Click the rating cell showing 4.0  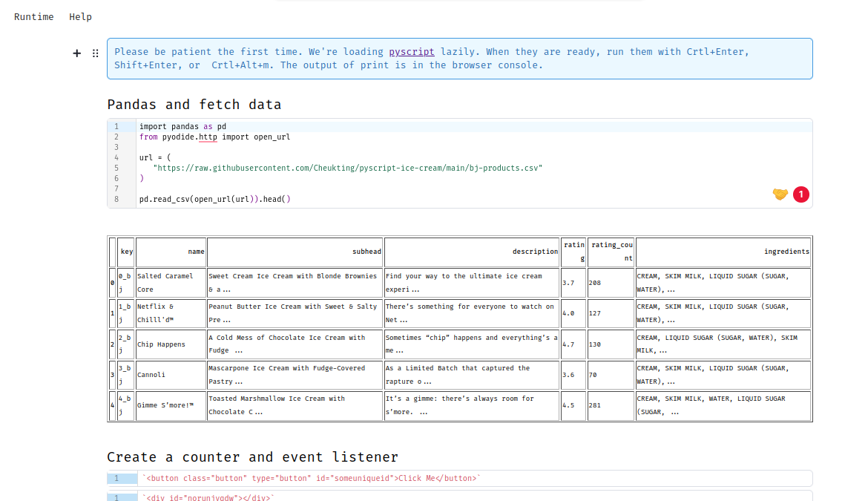click(x=573, y=313)
